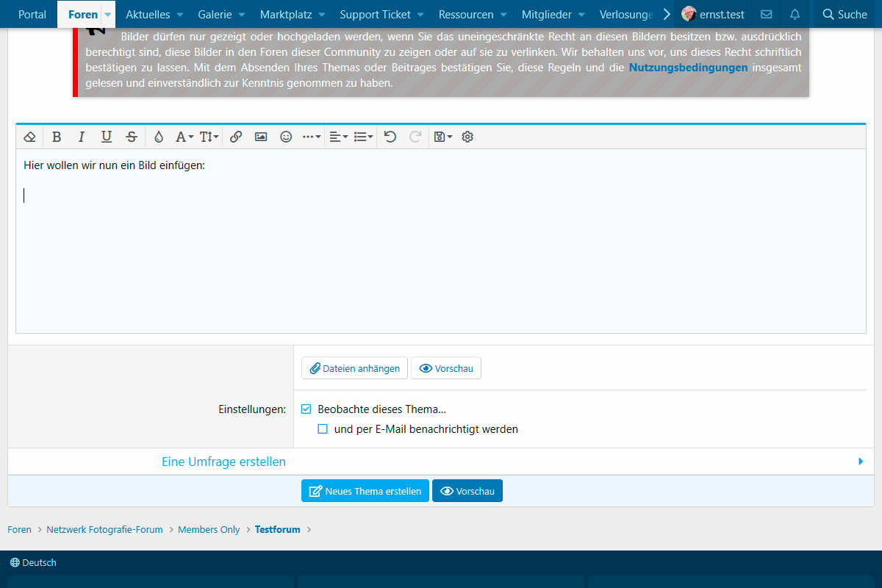
Task: Uncheck Beobachte dieses Thema checkbox
Action: point(306,409)
